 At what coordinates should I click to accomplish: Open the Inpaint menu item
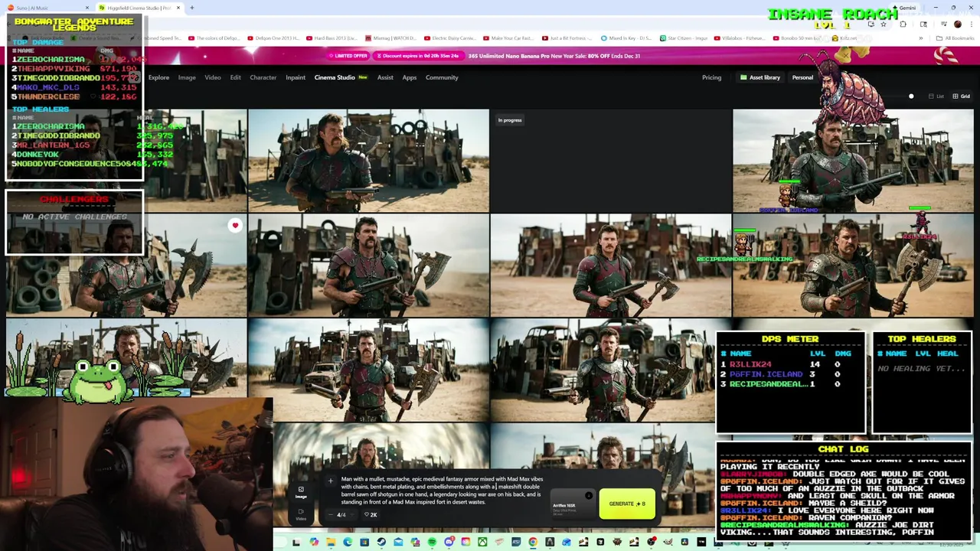pos(296,77)
